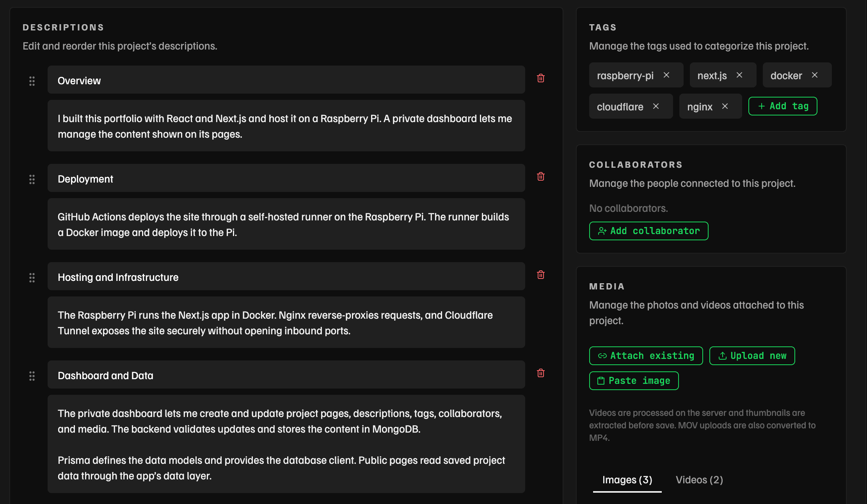
Task: Remove the next.js tag
Action: (x=739, y=75)
